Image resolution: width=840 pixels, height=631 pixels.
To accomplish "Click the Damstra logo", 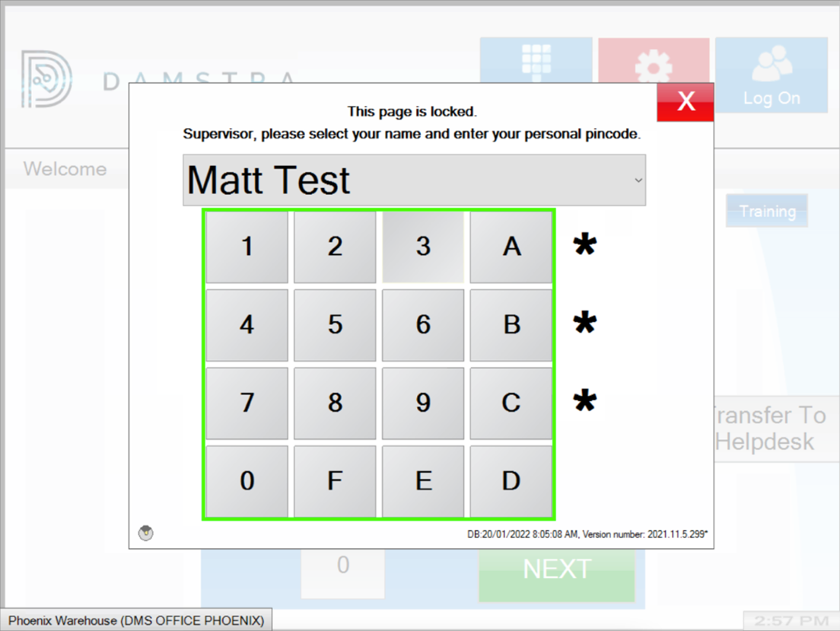I will tap(46, 80).
